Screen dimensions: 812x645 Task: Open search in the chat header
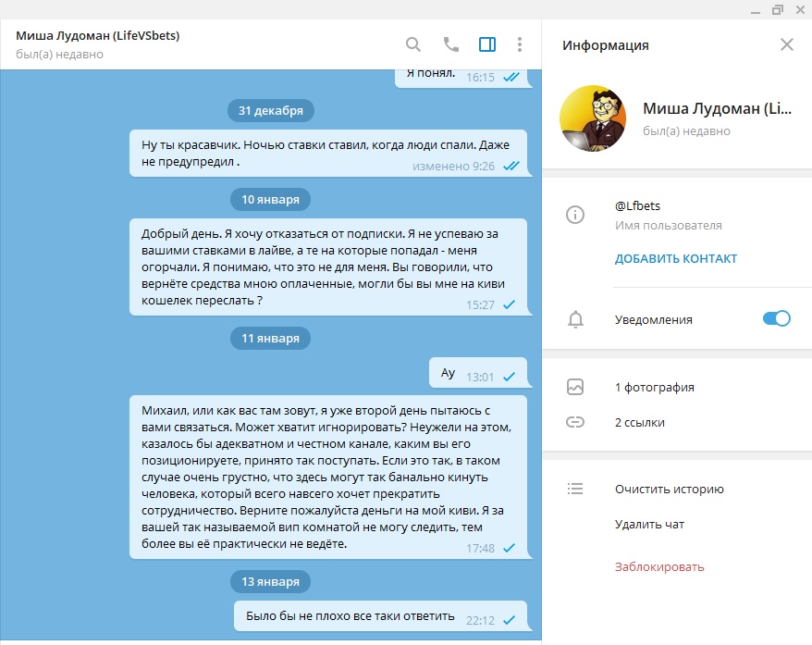click(x=412, y=44)
